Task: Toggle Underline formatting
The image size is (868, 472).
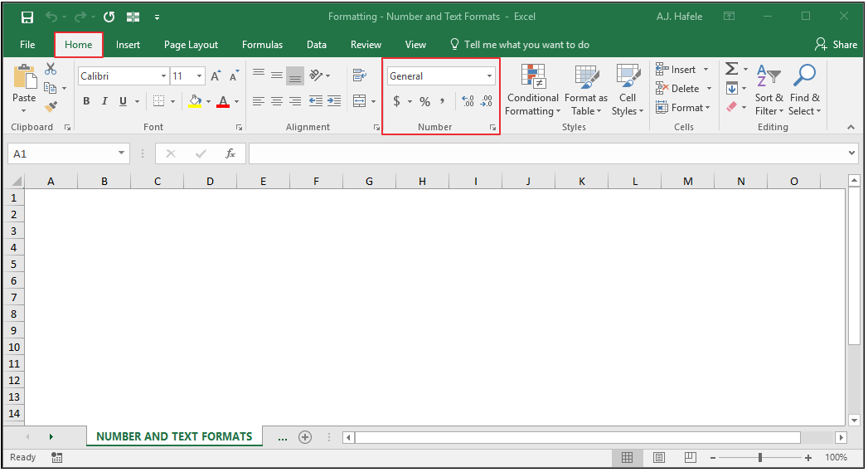Action: point(123,101)
